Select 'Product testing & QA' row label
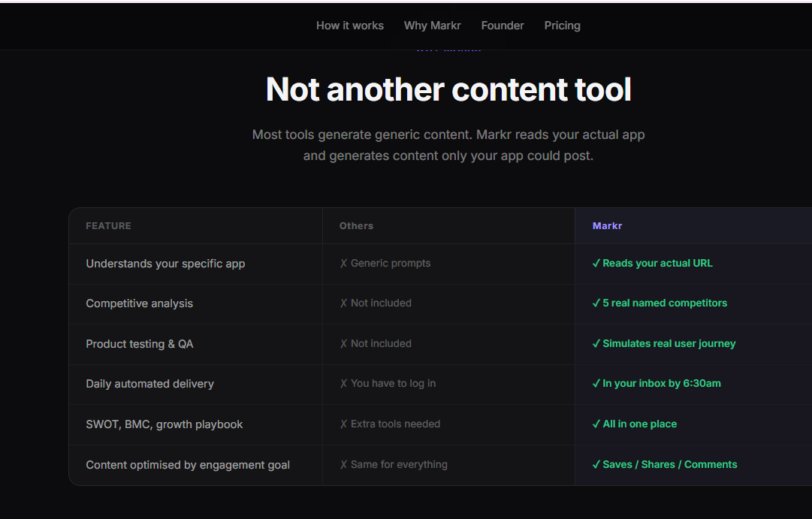Viewport: 812px width, 519px height. point(139,344)
